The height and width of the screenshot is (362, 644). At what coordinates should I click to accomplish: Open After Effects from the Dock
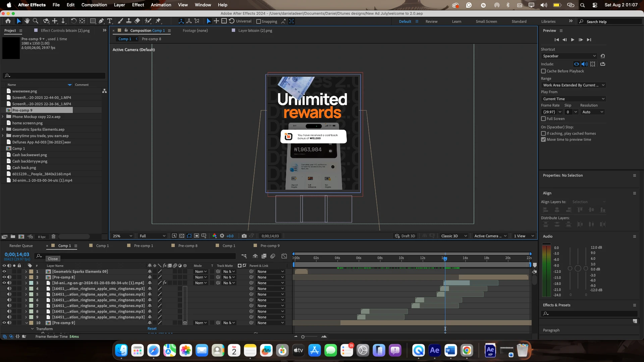434,351
